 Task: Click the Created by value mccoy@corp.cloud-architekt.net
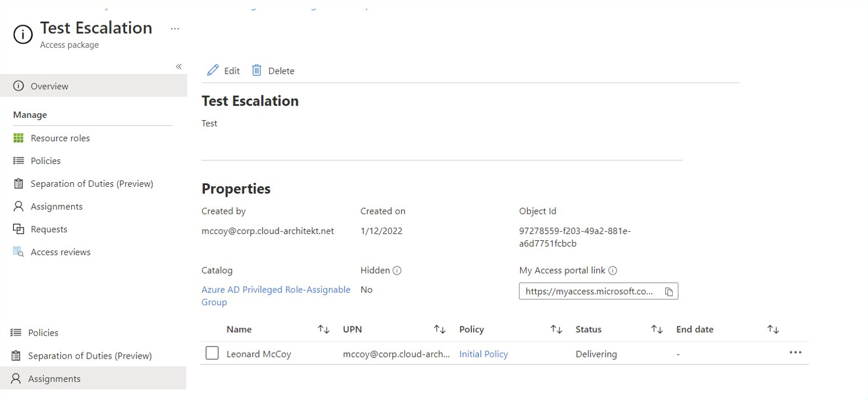[268, 231]
